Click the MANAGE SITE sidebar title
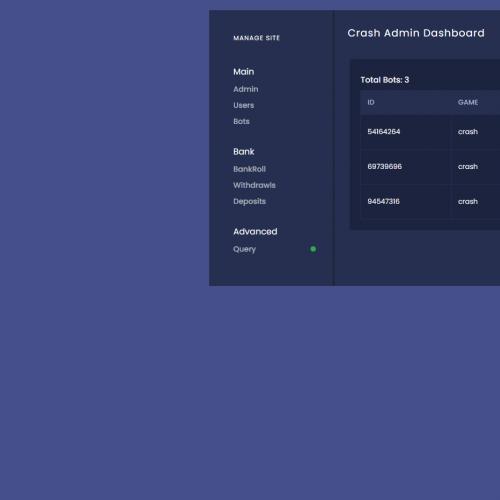Viewport: 500px width, 500px height. (256, 38)
